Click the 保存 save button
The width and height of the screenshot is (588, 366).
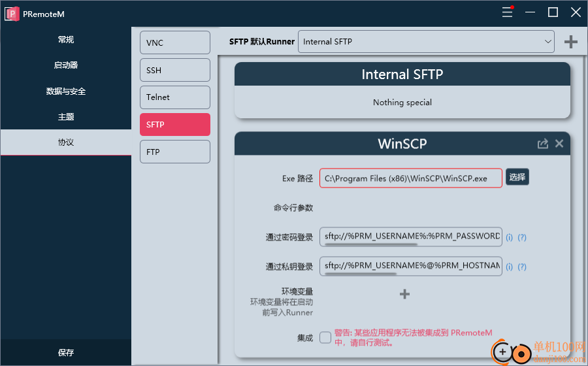[66, 352]
